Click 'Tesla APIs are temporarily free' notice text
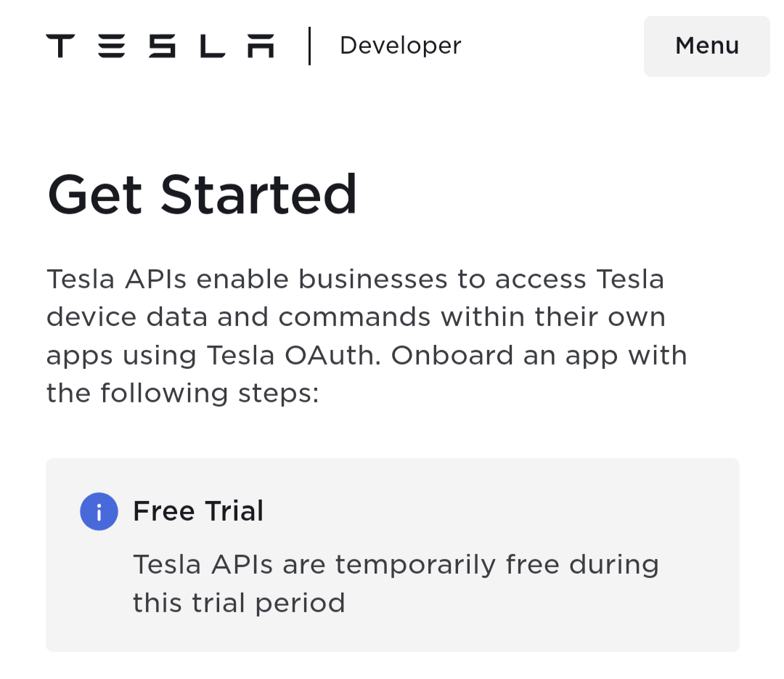This screenshot has height=679, width=784. tap(396, 564)
